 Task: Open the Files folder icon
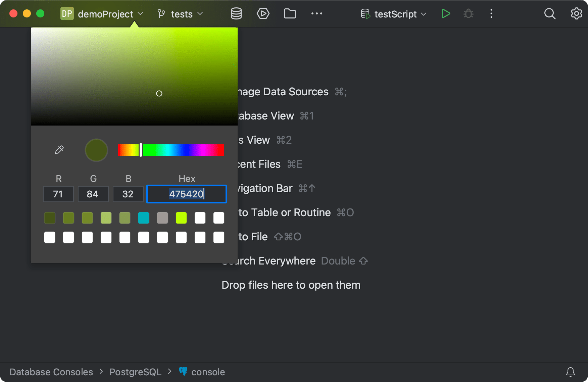tap(290, 14)
